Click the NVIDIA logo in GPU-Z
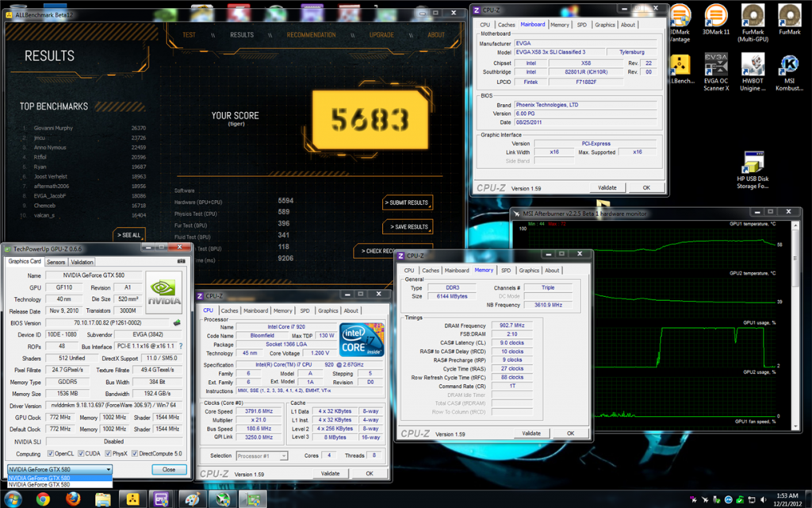The height and width of the screenshot is (508, 812). coord(164,292)
